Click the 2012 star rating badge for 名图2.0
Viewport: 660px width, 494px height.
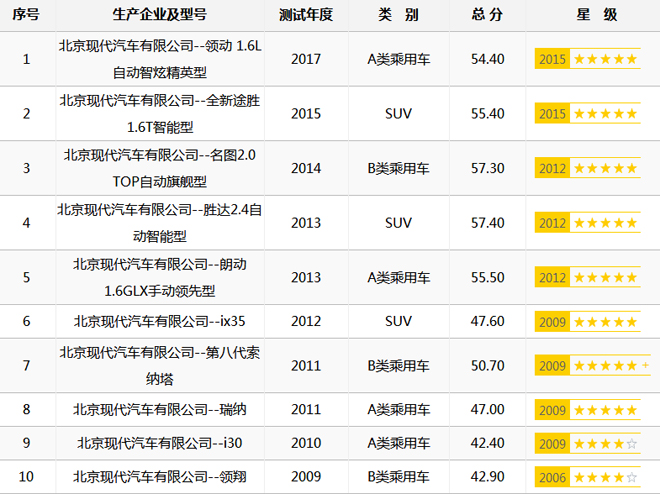[588, 168]
